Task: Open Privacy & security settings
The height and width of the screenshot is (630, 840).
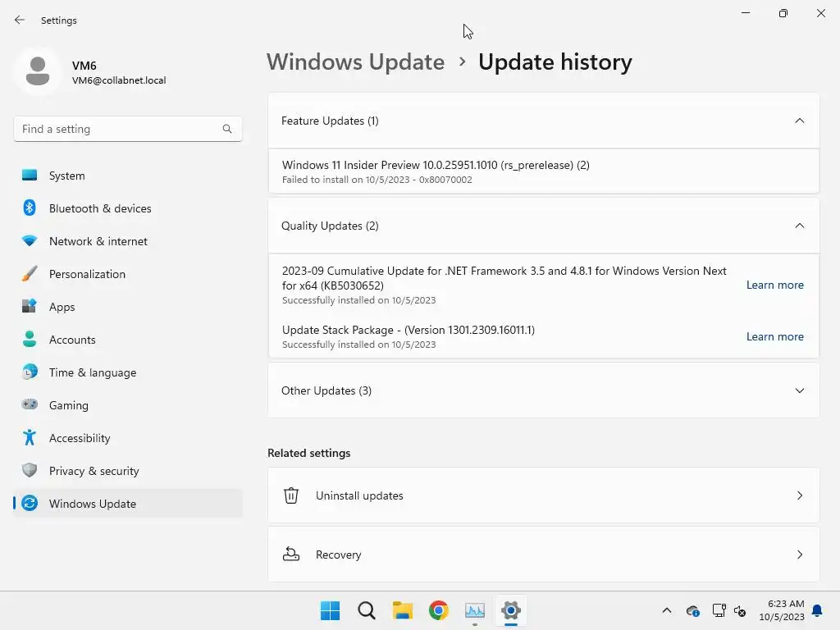Action: [x=127, y=471]
